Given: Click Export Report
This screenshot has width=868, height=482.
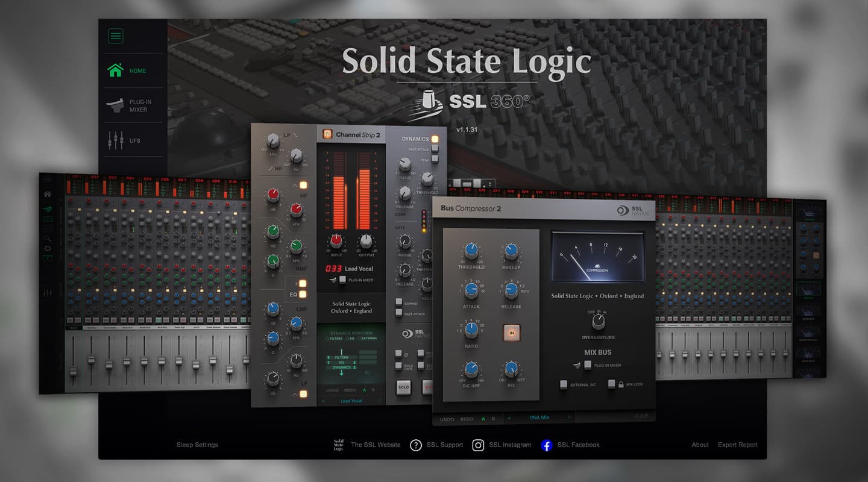Looking at the screenshot, I should tap(738, 445).
